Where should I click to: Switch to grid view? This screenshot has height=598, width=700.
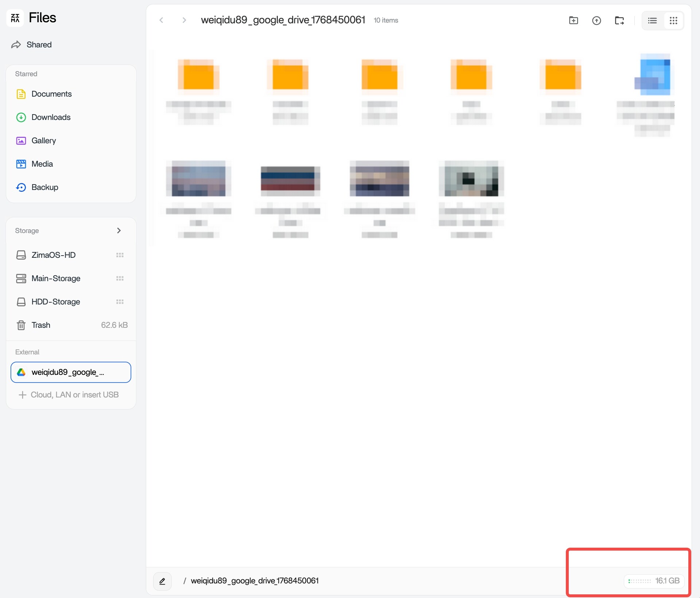(x=673, y=20)
